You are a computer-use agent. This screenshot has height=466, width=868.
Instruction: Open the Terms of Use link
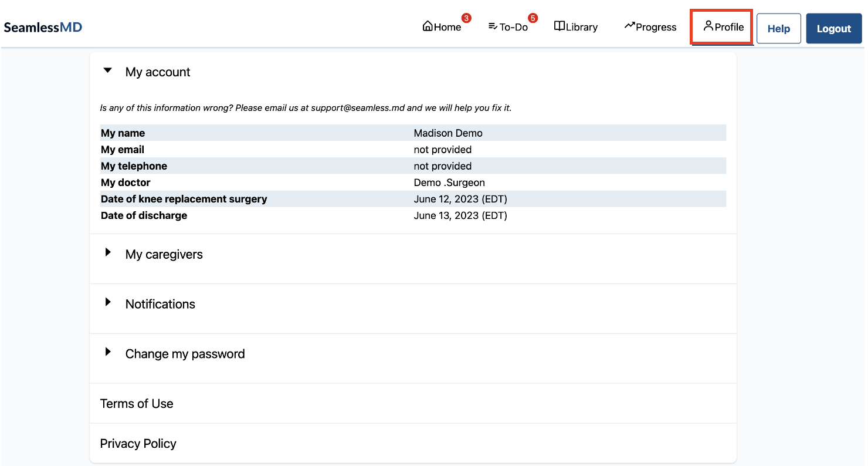click(x=137, y=404)
